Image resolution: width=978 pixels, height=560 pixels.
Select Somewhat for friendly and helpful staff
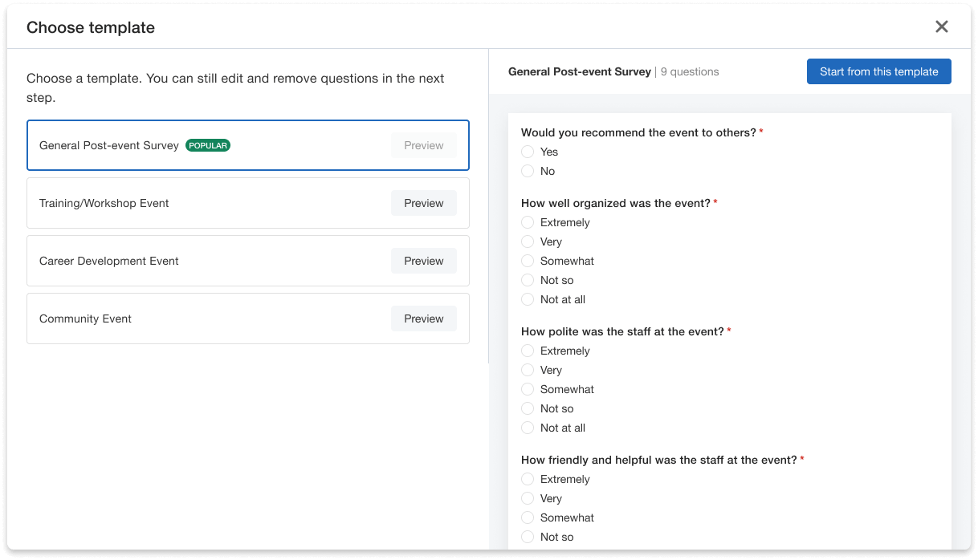pyautogui.click(x=528, y=517)
